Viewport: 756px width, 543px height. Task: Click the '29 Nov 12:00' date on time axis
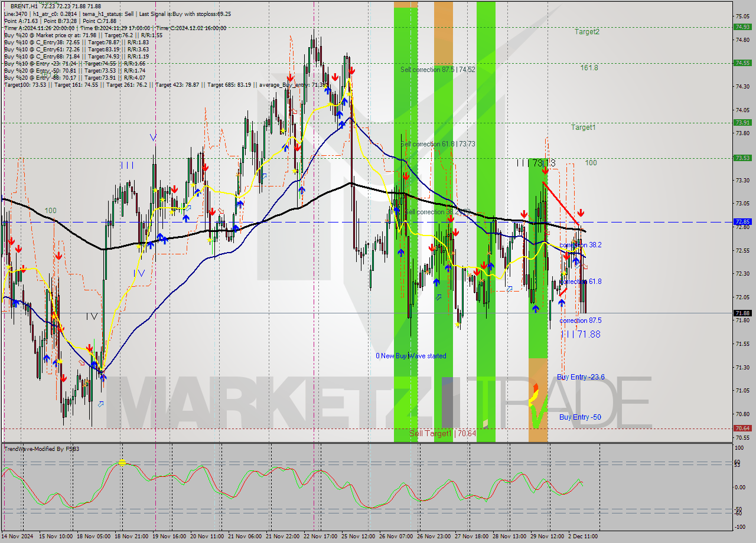click(x=546, y=537)
